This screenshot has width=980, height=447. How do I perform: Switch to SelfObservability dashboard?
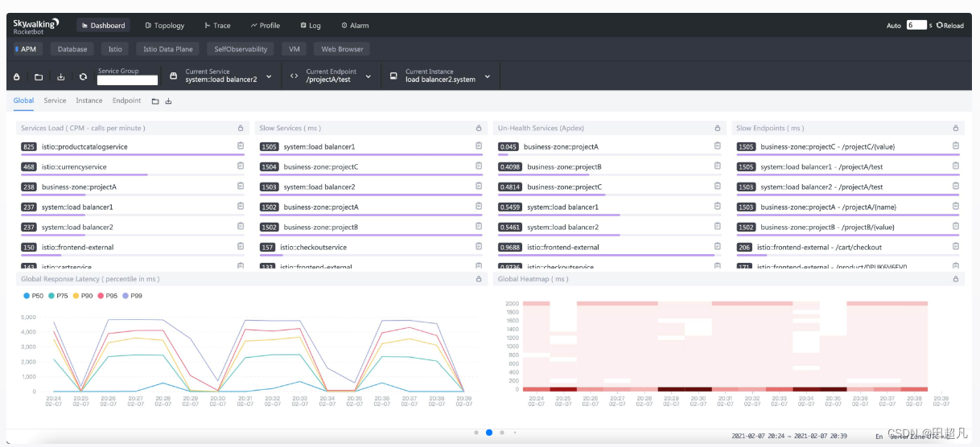241,49
